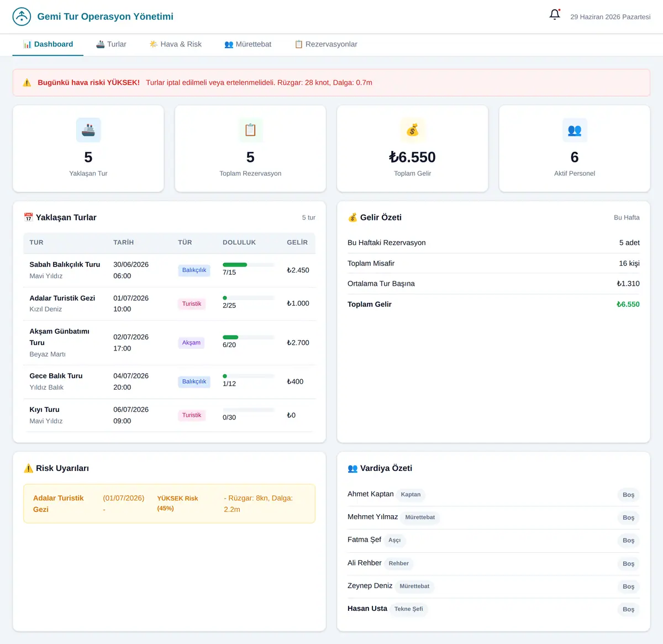
Task: Click Boş status for Ali Rehber
Action: tap(628, 564)
